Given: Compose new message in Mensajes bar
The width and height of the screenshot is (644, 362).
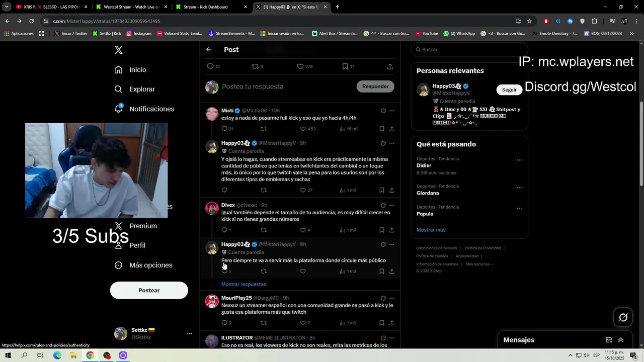Looking at the screenshot, I should click(x=609, y=340).
